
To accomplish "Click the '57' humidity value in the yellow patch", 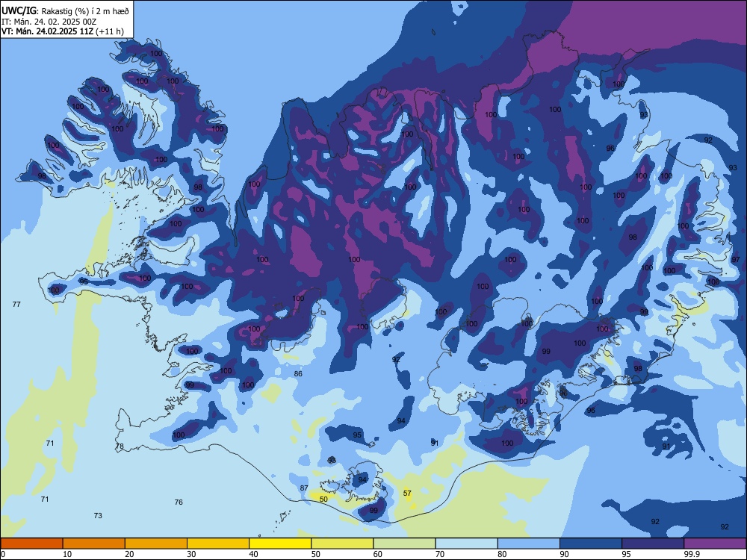I will [407, 494].
